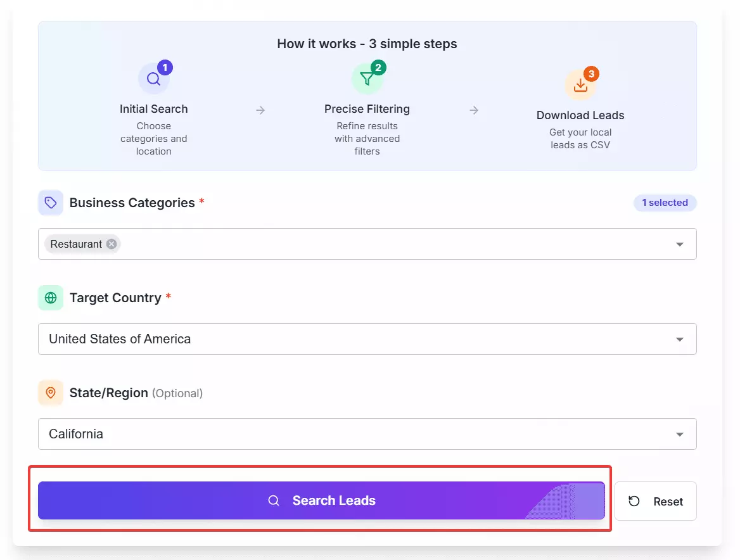Click the State/Region (Optional) label

pyautogui.click(x=136, y=393)
